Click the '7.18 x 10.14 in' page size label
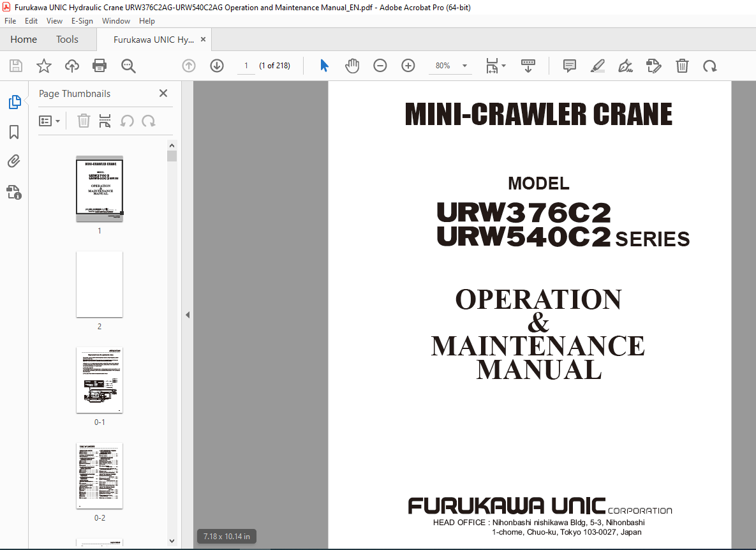Viewport: 756px width, 550px height. (226, 536)
